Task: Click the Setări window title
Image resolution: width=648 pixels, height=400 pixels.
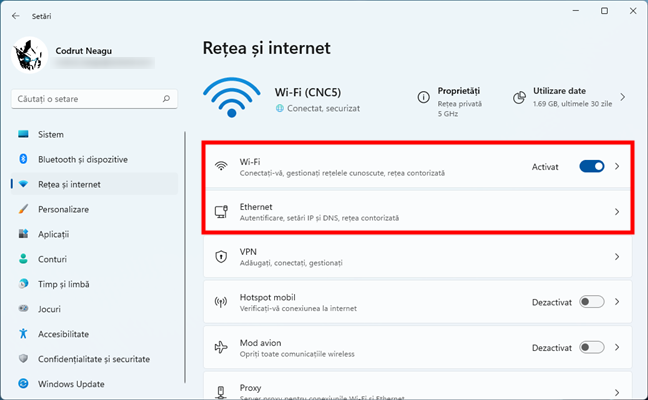Action: [42, 16]
